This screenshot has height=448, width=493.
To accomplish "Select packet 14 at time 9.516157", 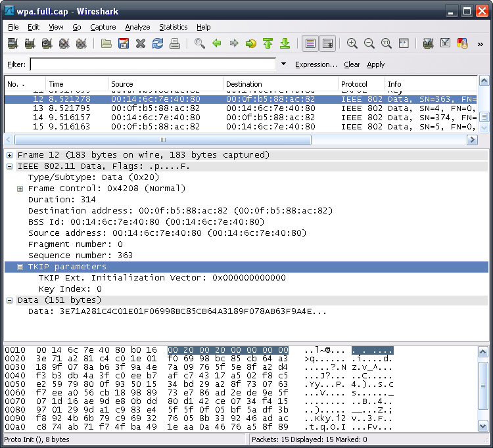I will 241,118.
